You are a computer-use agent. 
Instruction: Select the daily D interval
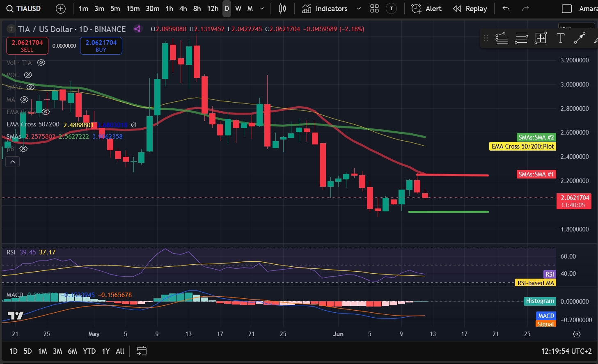point(227,9)
